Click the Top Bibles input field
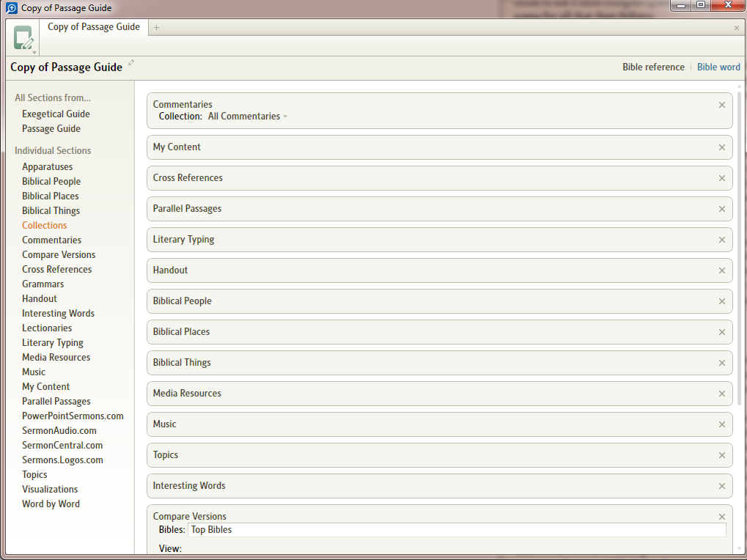The width and height of the screenshot is (747, 560). pos(457,530)
